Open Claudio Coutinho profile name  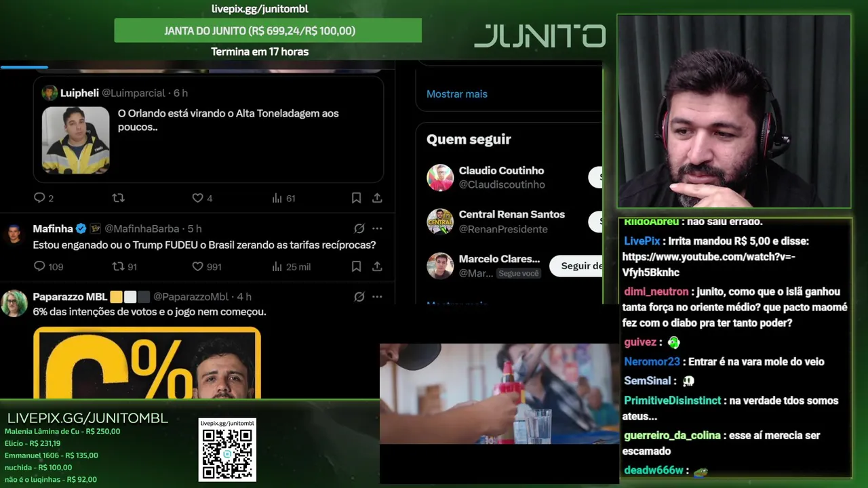coord(501,171)
